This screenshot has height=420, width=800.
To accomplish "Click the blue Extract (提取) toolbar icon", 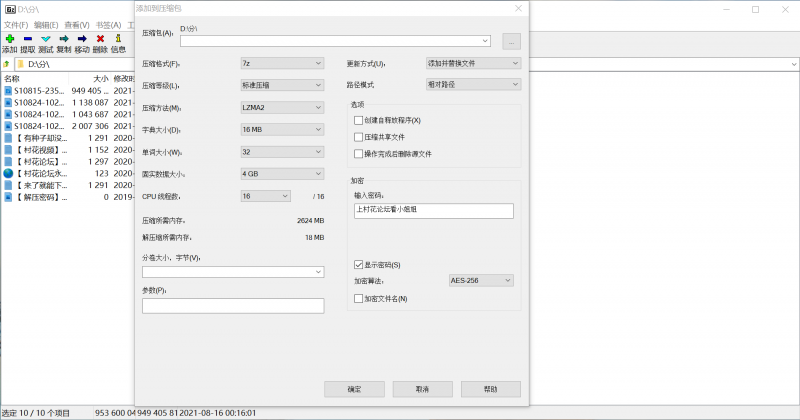I will point(27,38).
